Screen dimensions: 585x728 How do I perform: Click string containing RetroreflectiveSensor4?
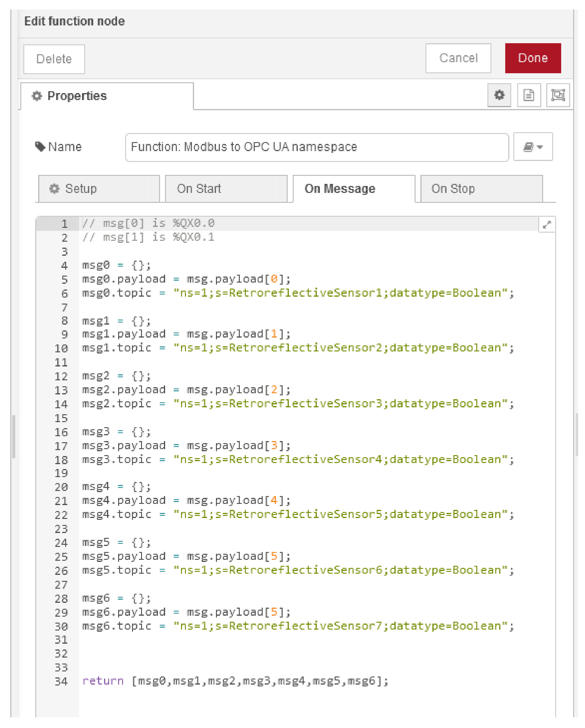tap(340, 459)
